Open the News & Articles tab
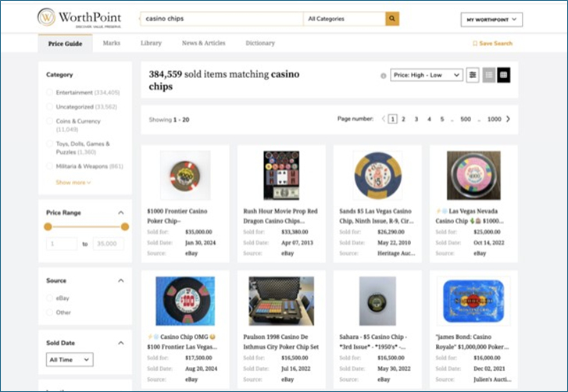Image resolution: width=568 pixels, height=392 pixels. pyautogui.click(x=204, y=43)
